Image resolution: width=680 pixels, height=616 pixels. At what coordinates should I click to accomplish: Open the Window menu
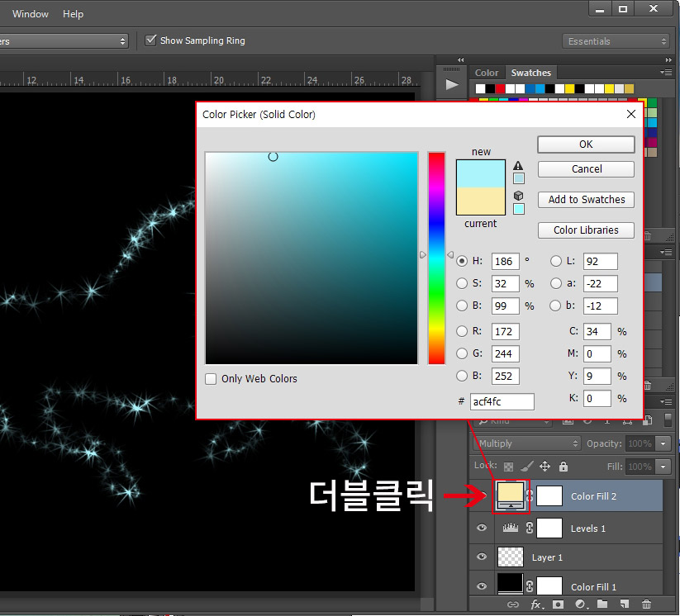pos(31,14)
